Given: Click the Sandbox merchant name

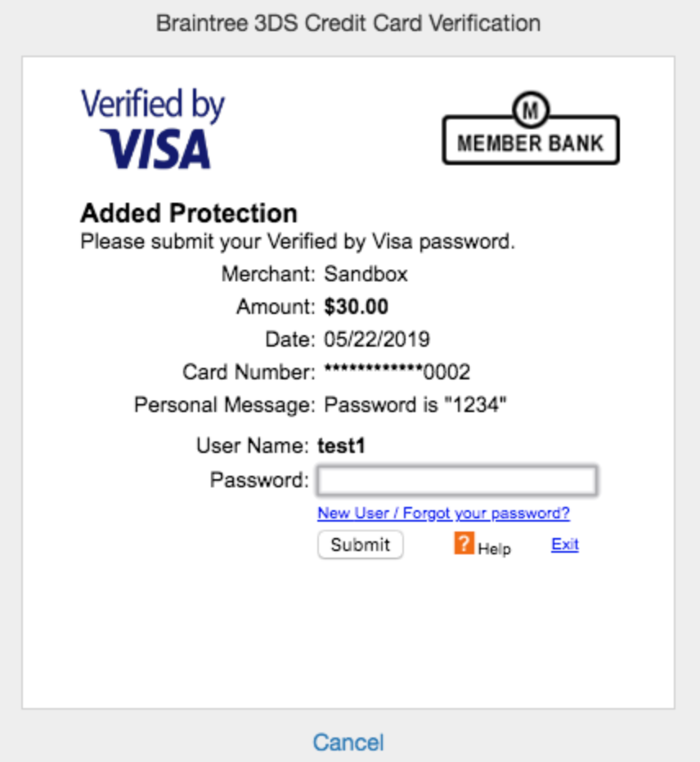Looking at the screenshot, I should pos(366,275).
